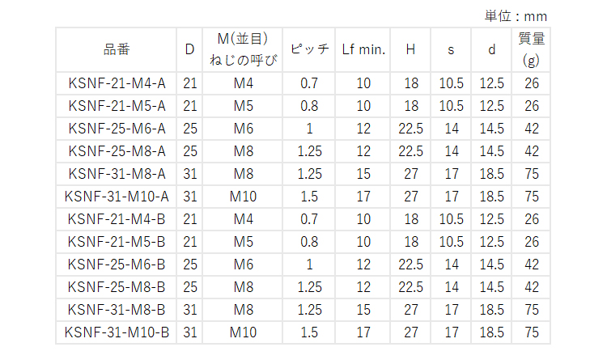Select the KSNF-25-M8-B row label
The image size is (607, 364).
point(117,287)
